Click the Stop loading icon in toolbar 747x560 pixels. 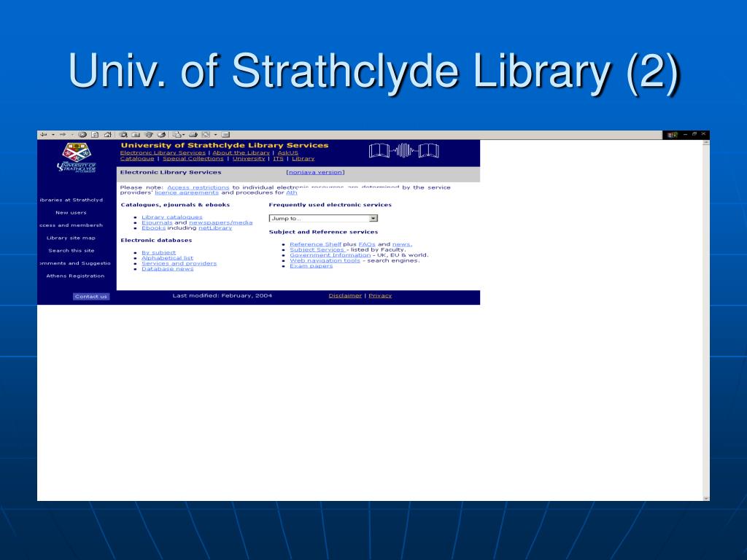[82, 135]
